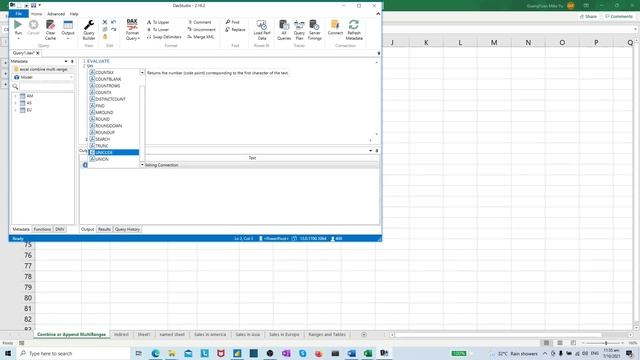Open the Windows Start menu
The height and width of the screenshot is (360, 640).
pyautogui.click(x=8, y=353)
